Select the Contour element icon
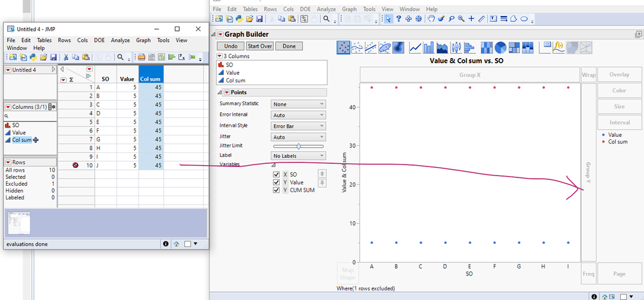The height and width of the screenshot is (300, 644). [398, 48]
